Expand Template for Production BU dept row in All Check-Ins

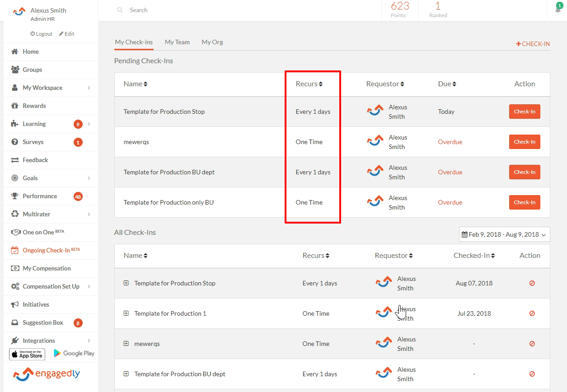pyautogui.click(x=126, y=374)
